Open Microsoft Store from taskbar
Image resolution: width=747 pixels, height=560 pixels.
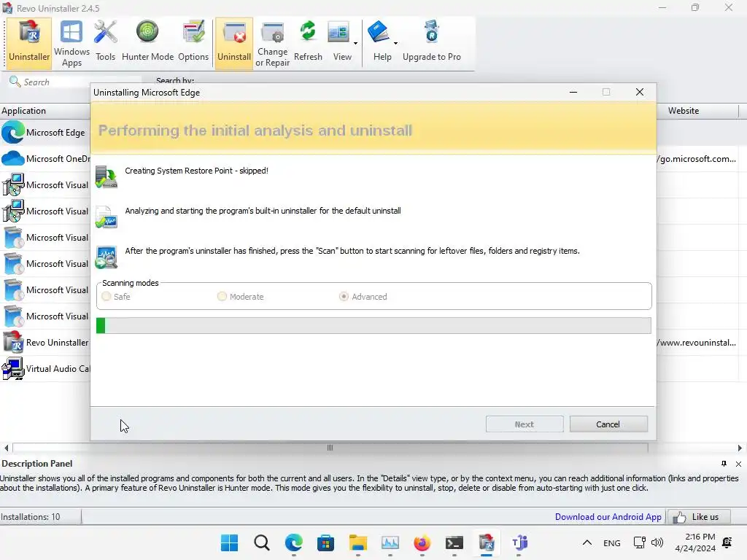pyautogui.click(x=326, y=542)
